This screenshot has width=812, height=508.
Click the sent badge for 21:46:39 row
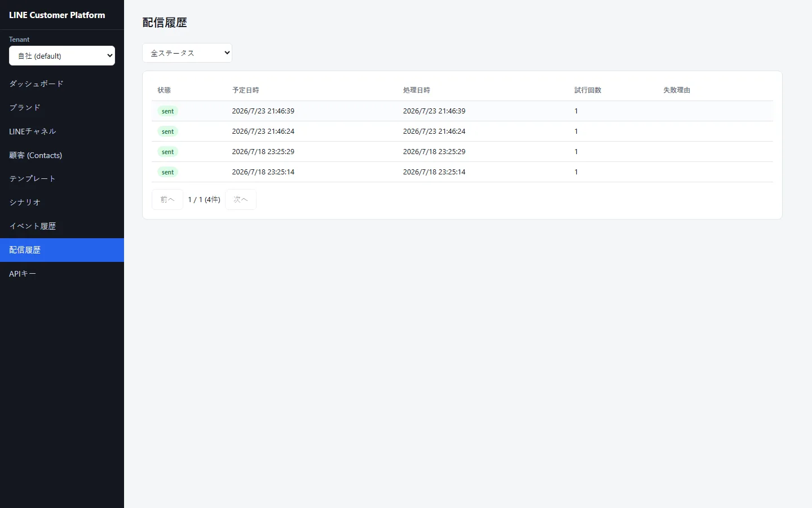pyautogui.click(x=167, y=111)
